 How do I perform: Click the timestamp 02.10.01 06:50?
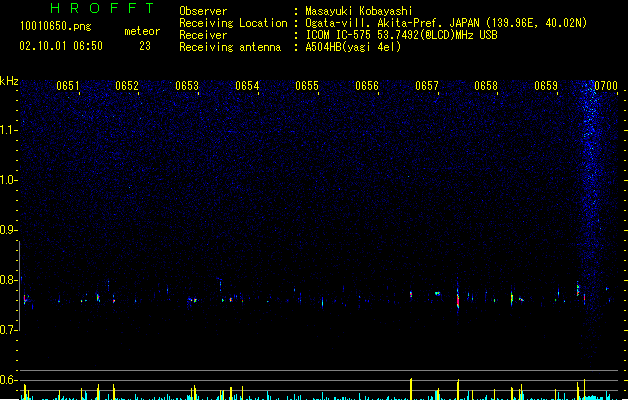pyautogui.click(x=61, y=46)
